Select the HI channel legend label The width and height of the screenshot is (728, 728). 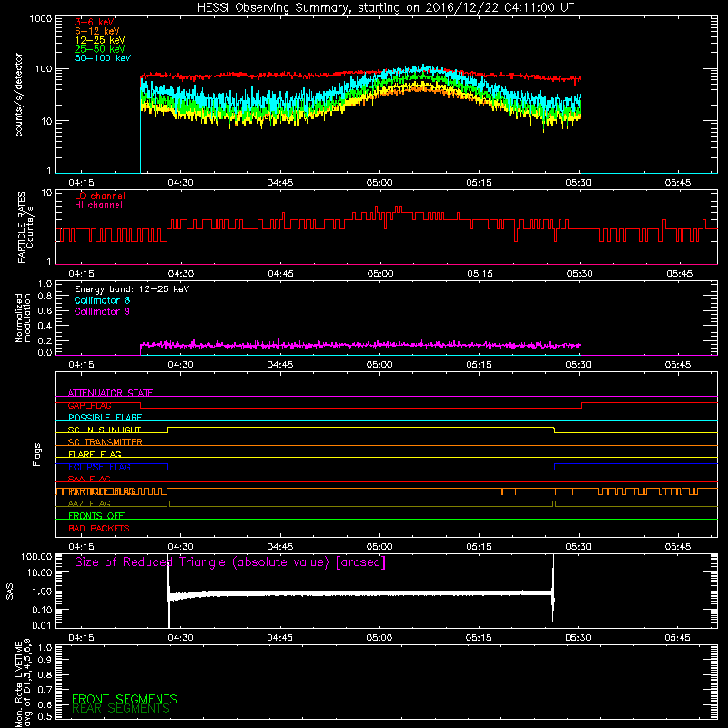[98, 206]
